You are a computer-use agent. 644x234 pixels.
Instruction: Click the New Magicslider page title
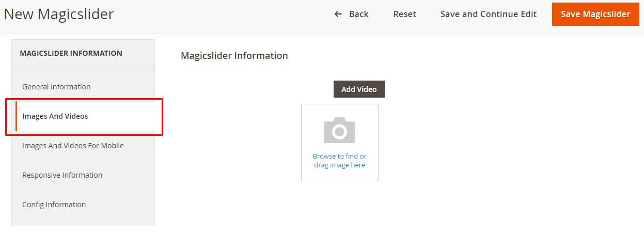[59, 14]
